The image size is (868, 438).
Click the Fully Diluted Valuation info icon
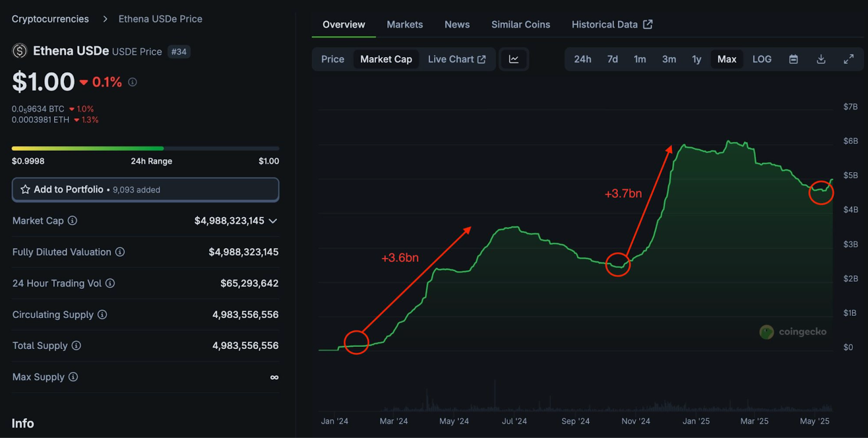pos(120,252)
